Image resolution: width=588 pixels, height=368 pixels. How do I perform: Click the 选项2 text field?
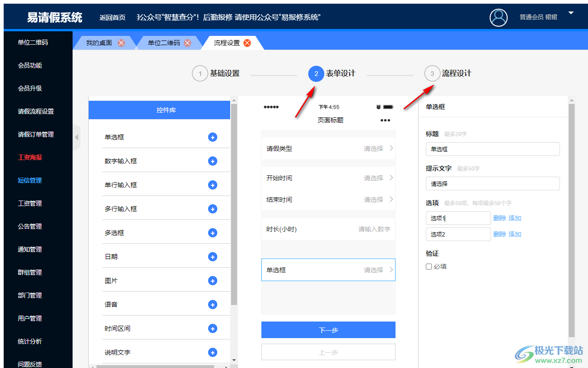458,234
